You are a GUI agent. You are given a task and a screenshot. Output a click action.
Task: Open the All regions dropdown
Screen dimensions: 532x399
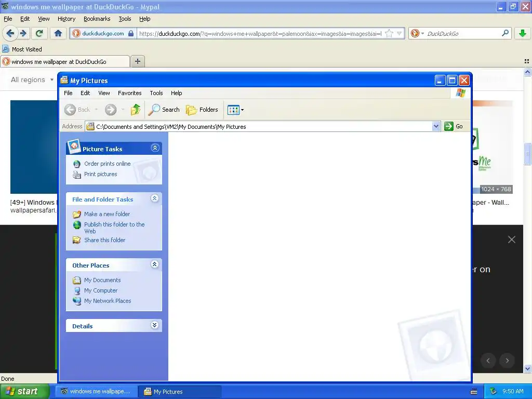click(x=32, y=79)
